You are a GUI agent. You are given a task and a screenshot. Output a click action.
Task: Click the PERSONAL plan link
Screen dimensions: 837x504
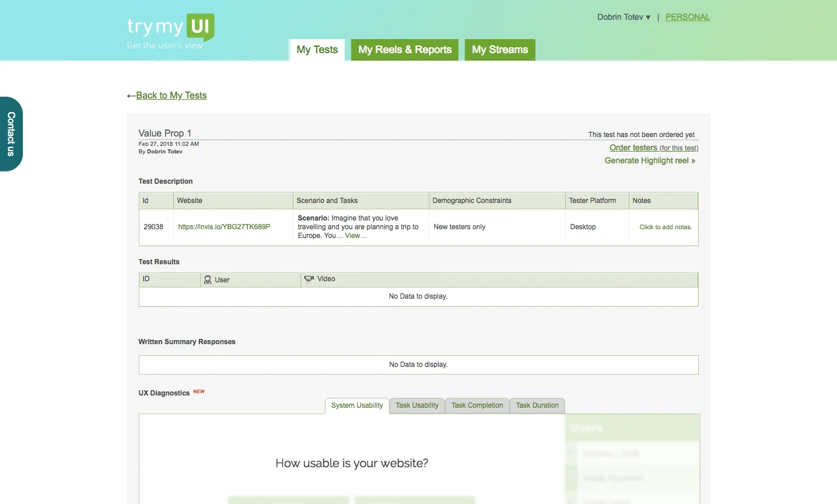(688, 17)
